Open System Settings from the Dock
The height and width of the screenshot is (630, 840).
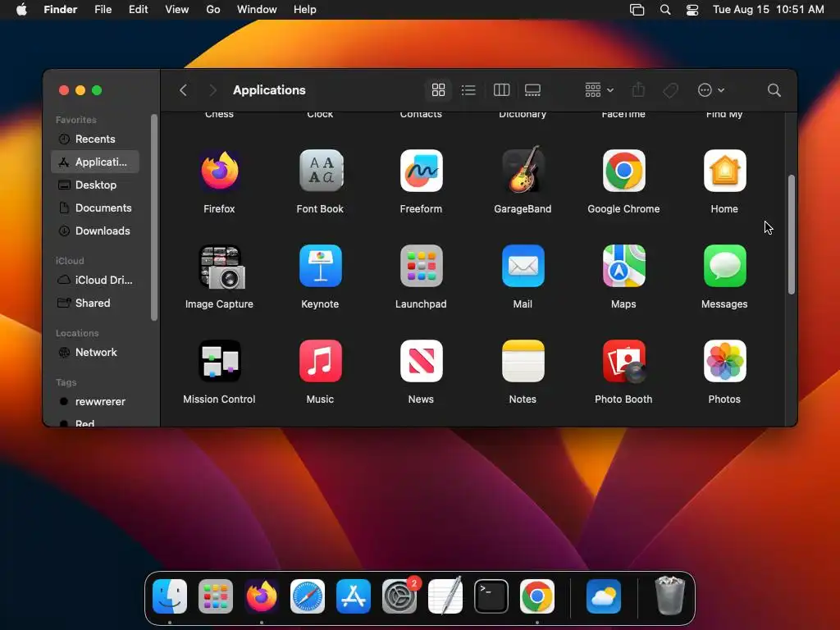[x=399, y=596]
